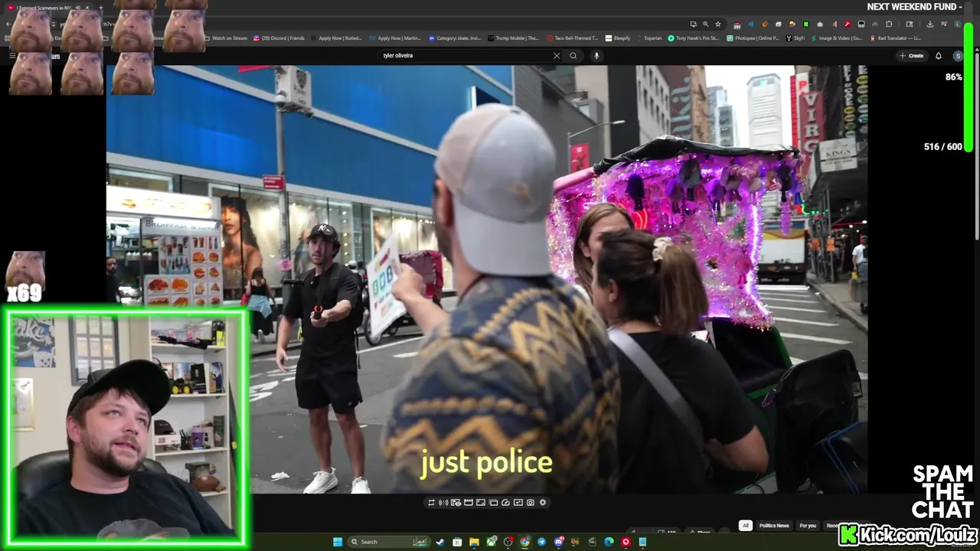This screenshot has height=551, width=980.
Task: Open the 'Category: skate. Insi...' bookmark
Action: (x=455, y=37)
